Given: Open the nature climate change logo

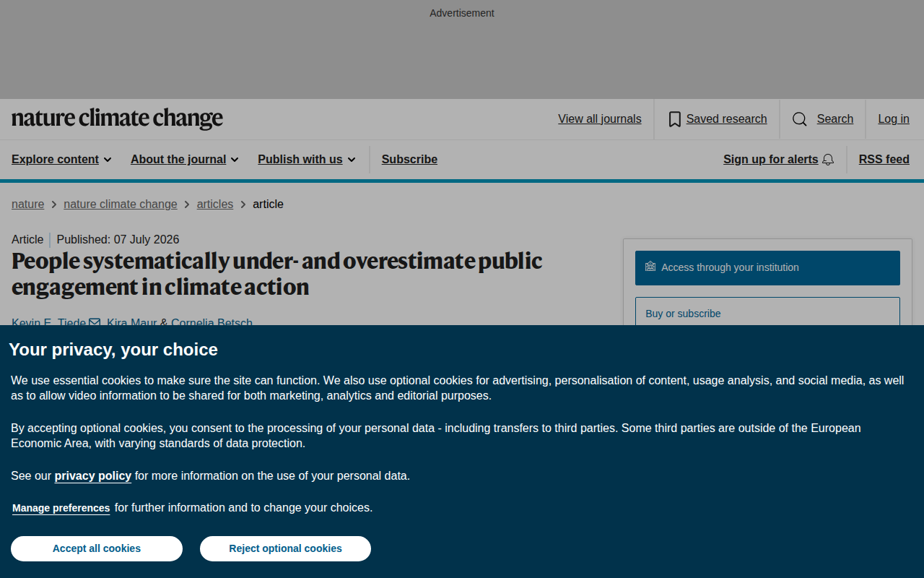Looking at the screenshot, I should click(117, 118).
